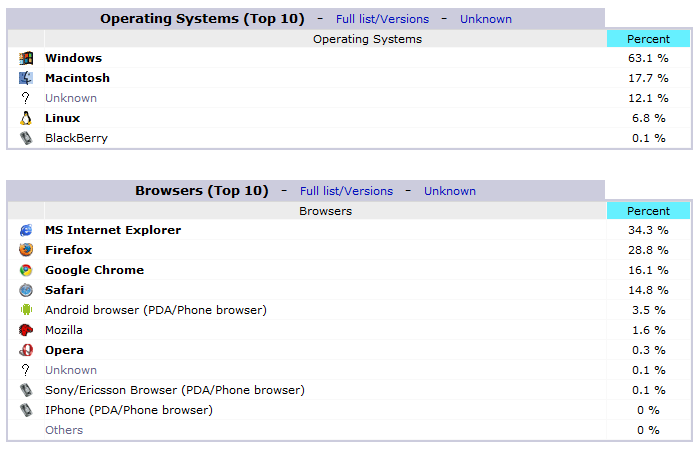Click the MS Internet Explorer icon

click(x=26, y=230)
